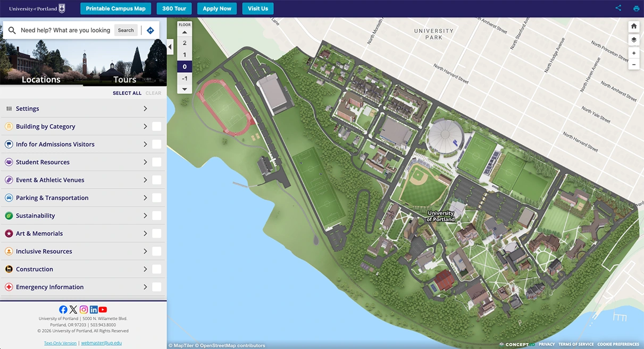Viewport: 644px width, 349px height.
Task: Check the Parking & Transportation checkbox
Action: coord(156,198)
